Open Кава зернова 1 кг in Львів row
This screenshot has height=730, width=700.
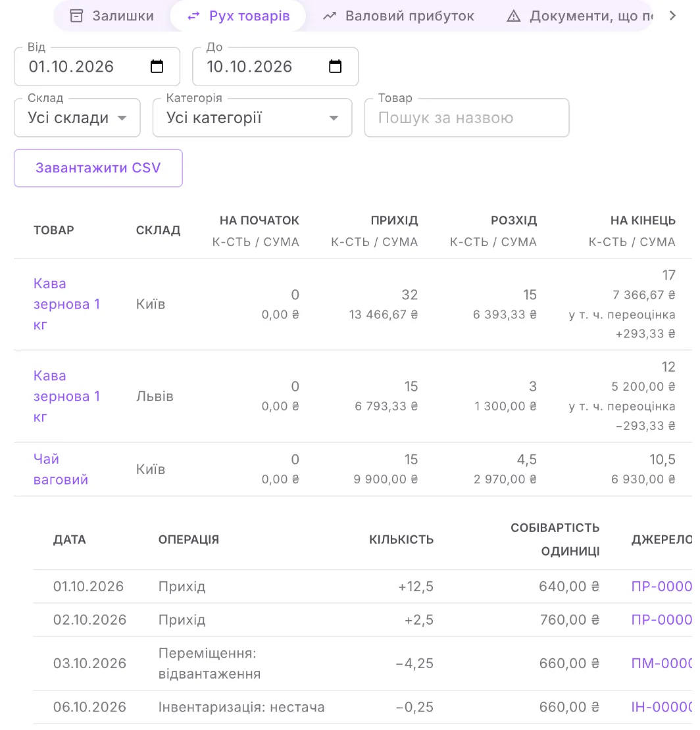tap(66, 396)
